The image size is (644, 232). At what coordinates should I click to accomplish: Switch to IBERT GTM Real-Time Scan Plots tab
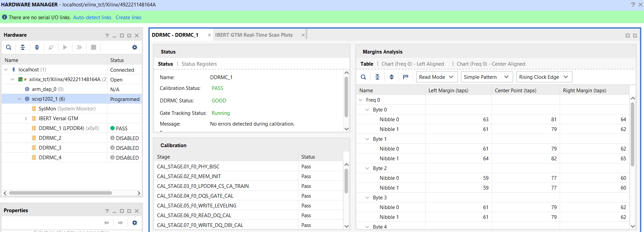254,35
